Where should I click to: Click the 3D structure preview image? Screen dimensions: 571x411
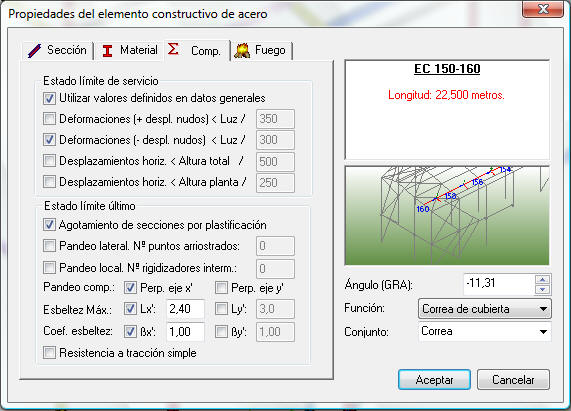click(447, 216)
